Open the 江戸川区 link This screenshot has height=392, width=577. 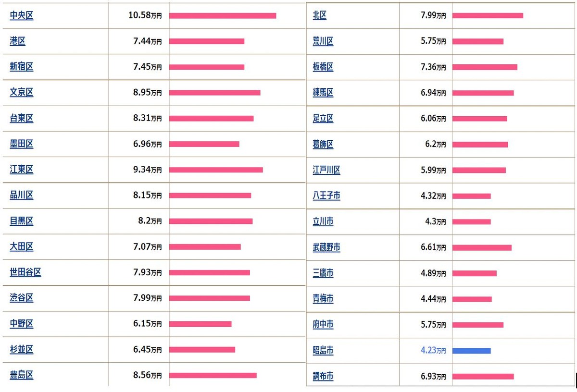click(326, 170)
